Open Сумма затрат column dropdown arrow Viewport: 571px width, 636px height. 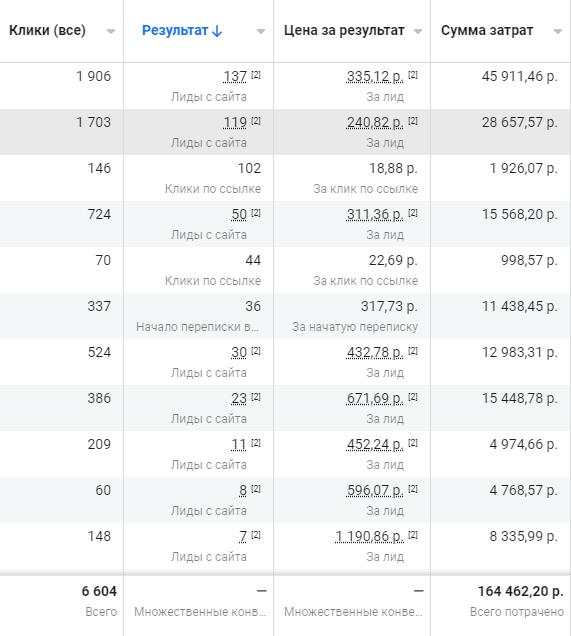[558, 31]
